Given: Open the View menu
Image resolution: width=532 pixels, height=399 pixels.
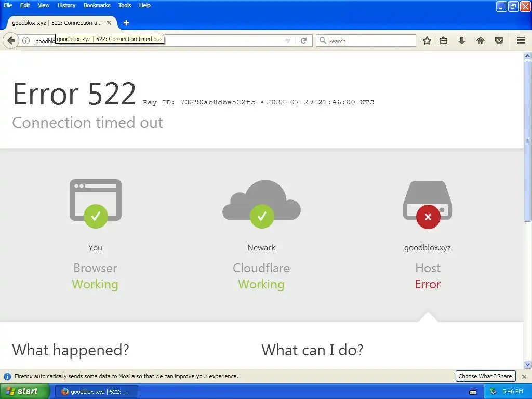Looking at the screenshot, I should tap(44, 5).
